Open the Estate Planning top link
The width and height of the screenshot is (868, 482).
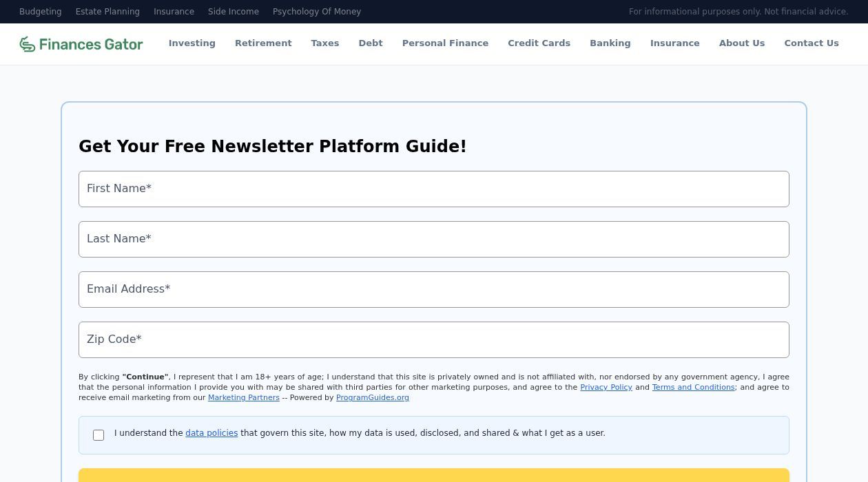107,12
